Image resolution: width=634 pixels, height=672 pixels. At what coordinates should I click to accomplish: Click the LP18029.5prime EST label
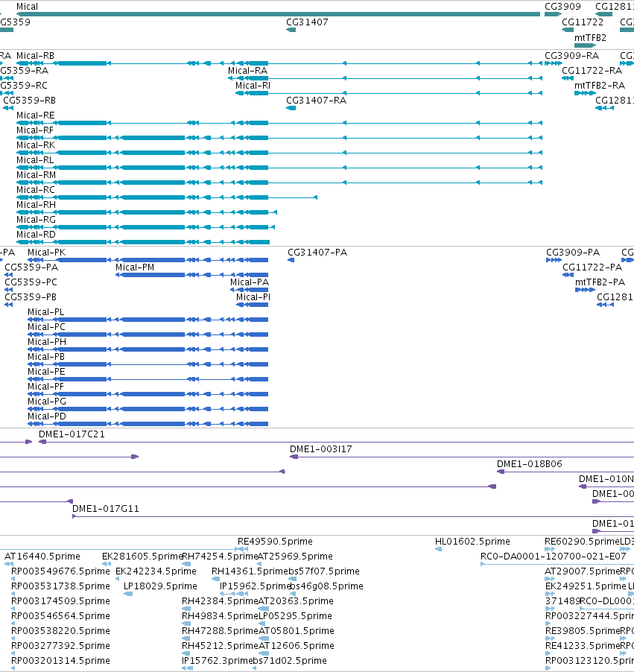click(160, 586)
